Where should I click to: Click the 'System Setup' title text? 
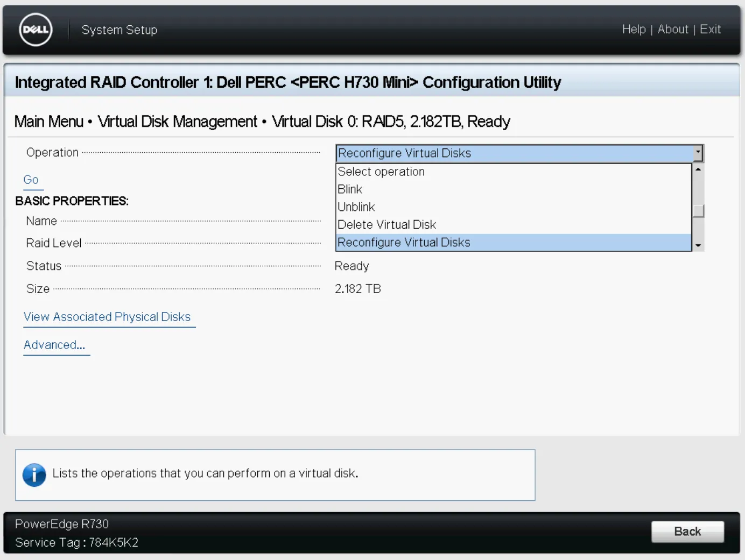point(120,30)
